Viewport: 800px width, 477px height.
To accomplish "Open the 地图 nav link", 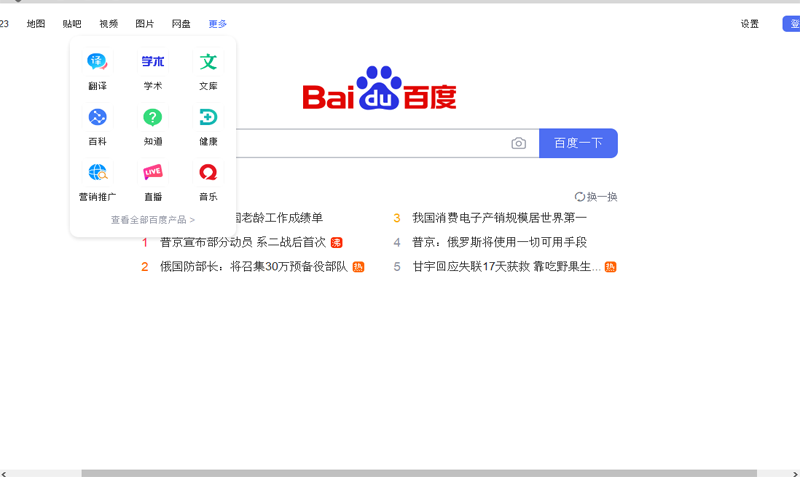I will (36, 24).
